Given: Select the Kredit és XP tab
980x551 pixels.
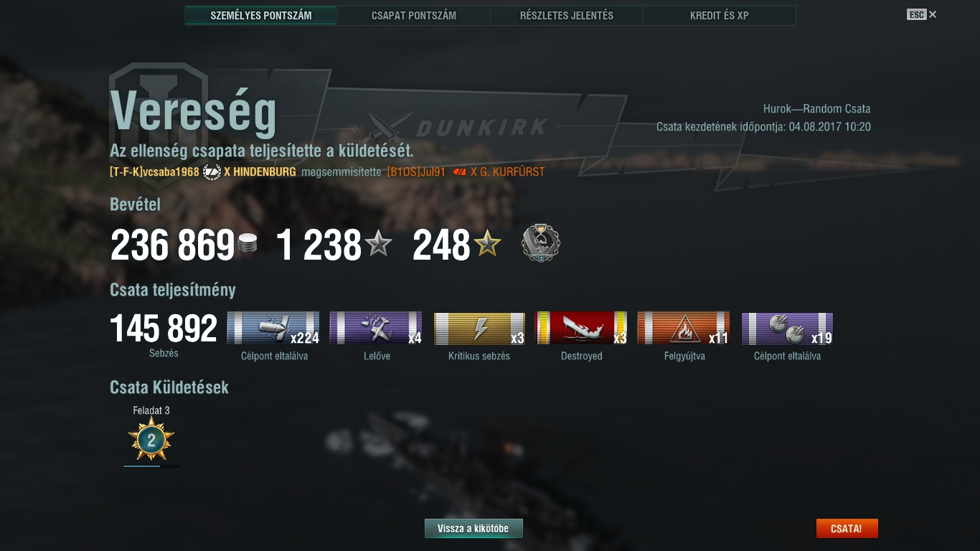Looking at the screenshot, I should (x=720, y=15).
